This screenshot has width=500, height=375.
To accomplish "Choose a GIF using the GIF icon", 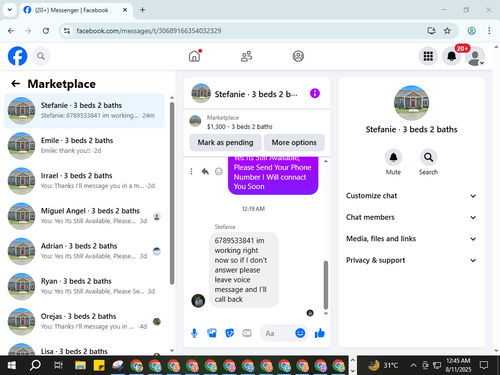I will (247, 333).
